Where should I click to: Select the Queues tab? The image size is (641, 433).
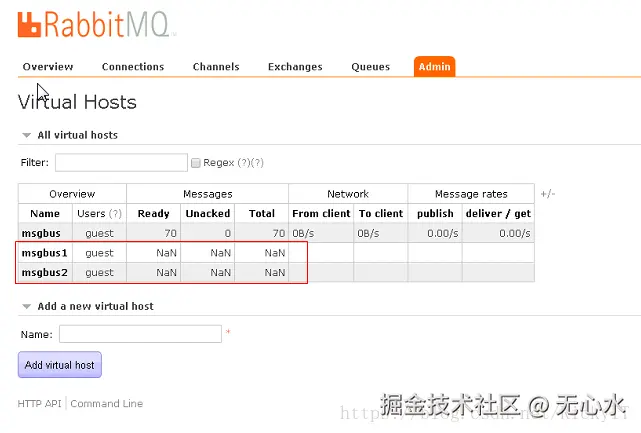[x=370, y=67]
